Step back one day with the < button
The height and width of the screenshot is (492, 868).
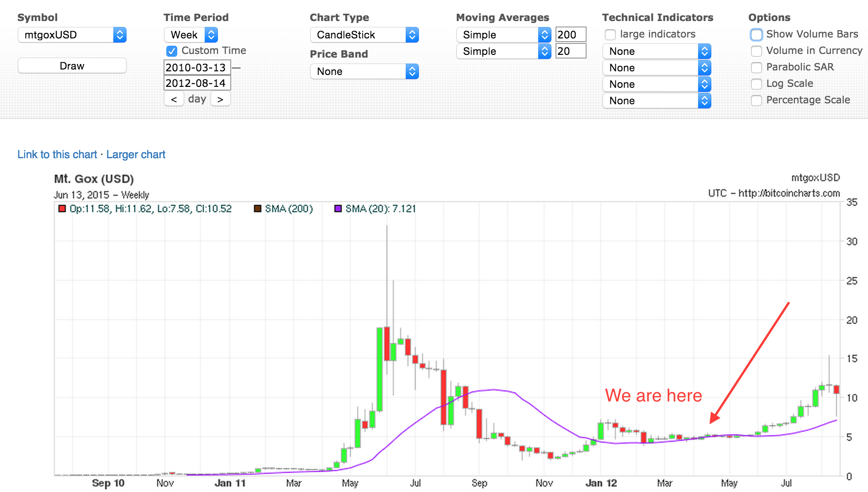click(x=174, y=99)
